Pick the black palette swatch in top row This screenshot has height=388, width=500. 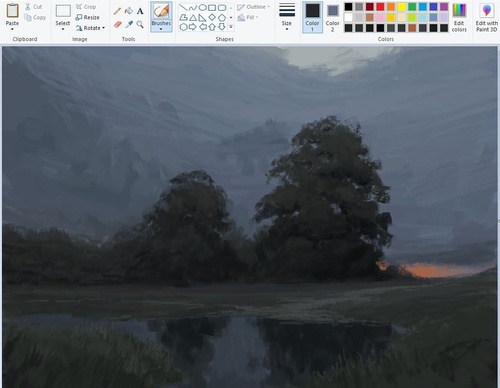pos(348,7)
